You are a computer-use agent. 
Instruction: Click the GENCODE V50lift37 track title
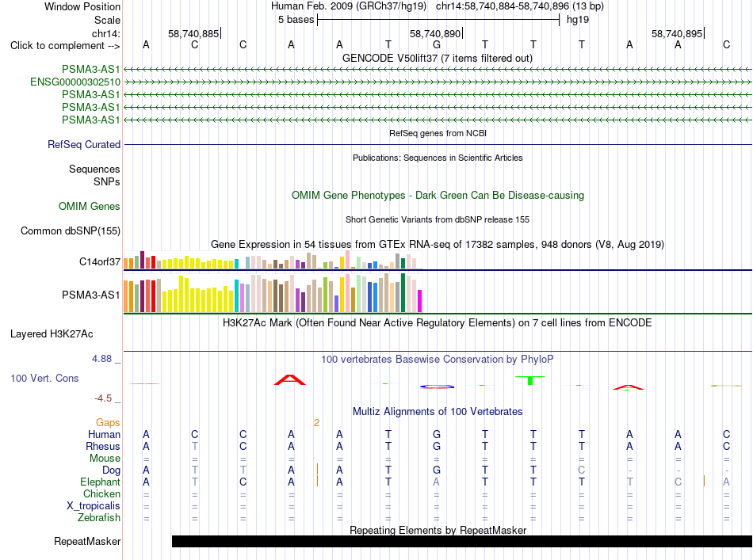438,58
